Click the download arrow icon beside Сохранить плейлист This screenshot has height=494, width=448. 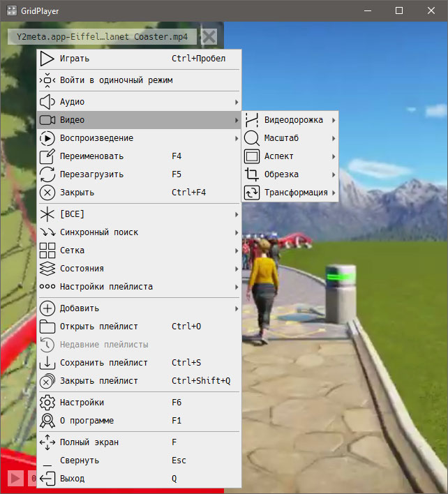47,363
